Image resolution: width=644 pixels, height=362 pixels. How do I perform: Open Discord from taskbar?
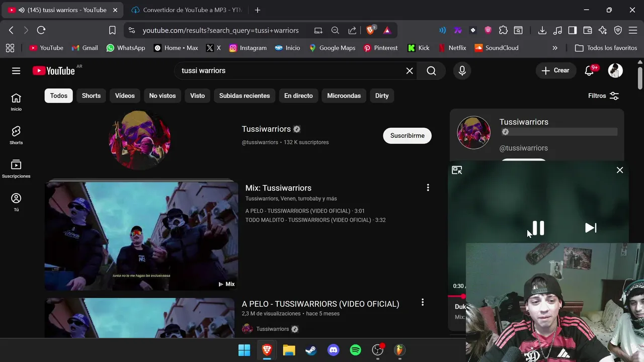334,350
